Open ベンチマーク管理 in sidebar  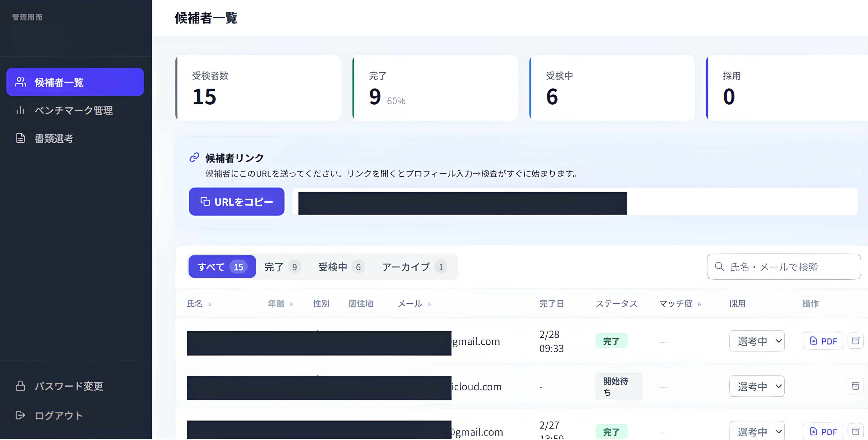click(73, 110)
